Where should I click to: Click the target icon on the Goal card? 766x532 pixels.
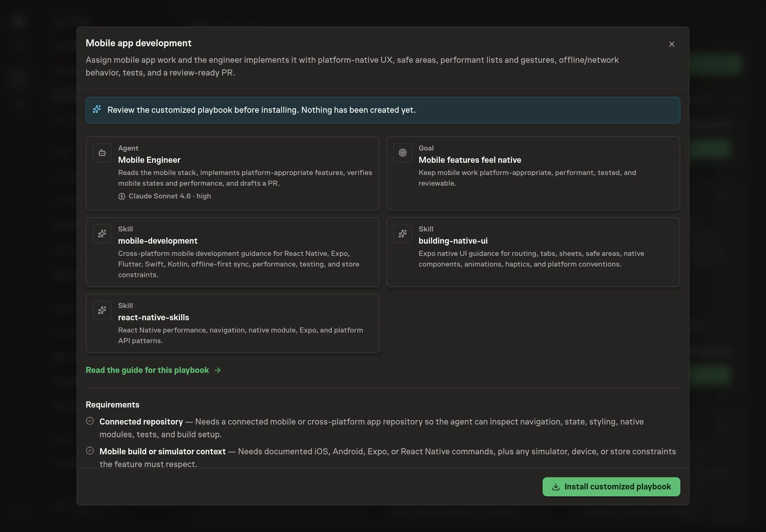point(402,153)
